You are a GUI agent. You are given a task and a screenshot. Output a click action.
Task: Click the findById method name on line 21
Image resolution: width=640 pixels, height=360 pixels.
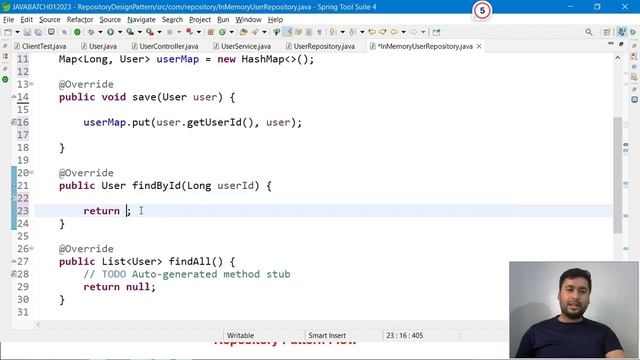pyautogui.click(x=156, y=186)
